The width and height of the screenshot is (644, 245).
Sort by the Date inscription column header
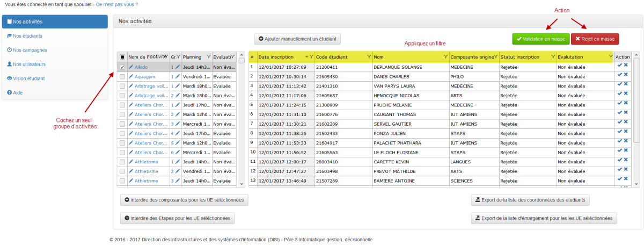point(279,57)
